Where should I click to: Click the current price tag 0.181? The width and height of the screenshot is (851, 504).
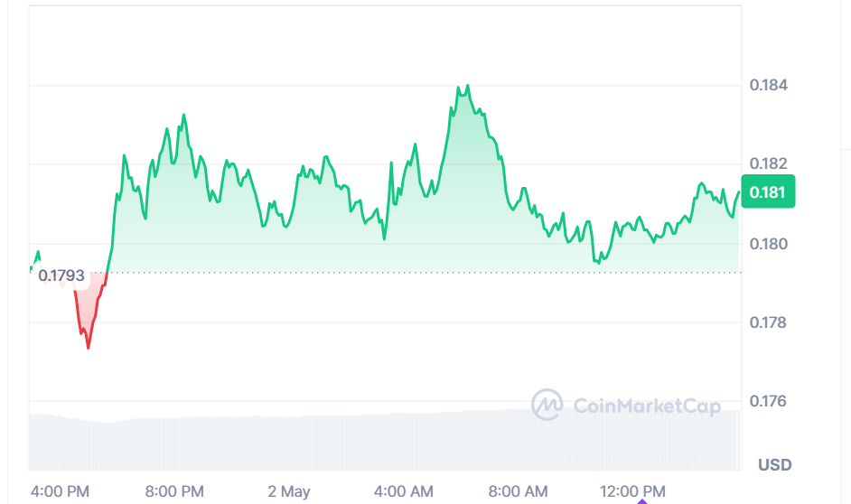pos(768,191)
